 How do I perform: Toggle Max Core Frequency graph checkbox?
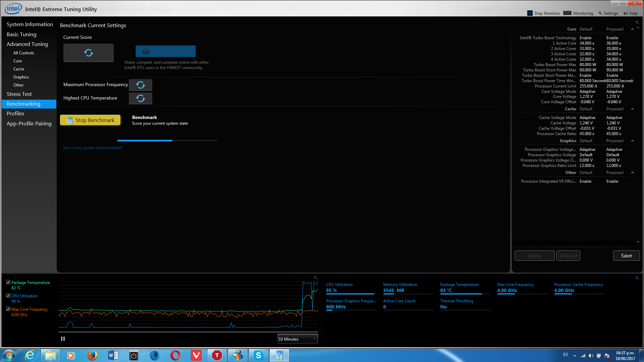point(8,309)
